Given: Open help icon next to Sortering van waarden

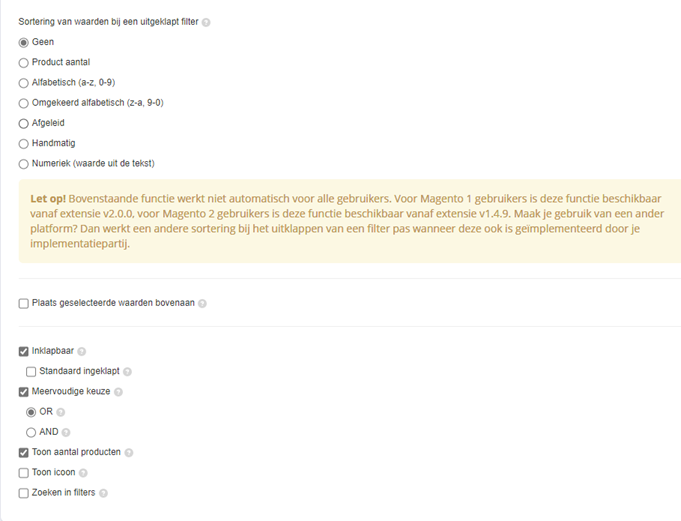Looking at the screenshot, I should 206,23.
